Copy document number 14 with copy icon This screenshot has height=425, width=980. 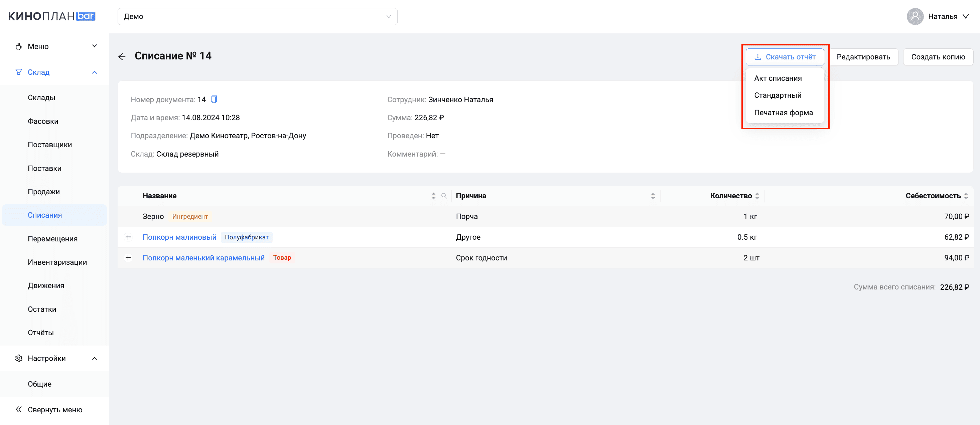pyautogui.click(x=214, y=99)
